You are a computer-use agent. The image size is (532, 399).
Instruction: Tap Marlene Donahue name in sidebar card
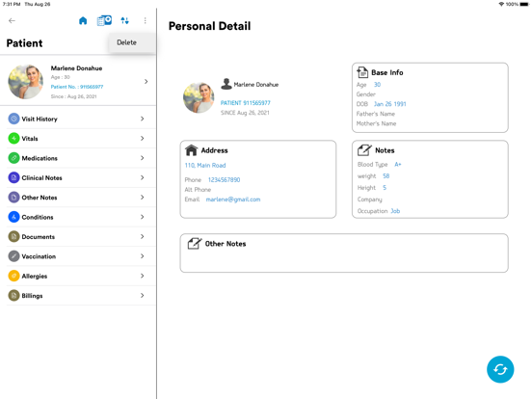click(x=76, y=68)
